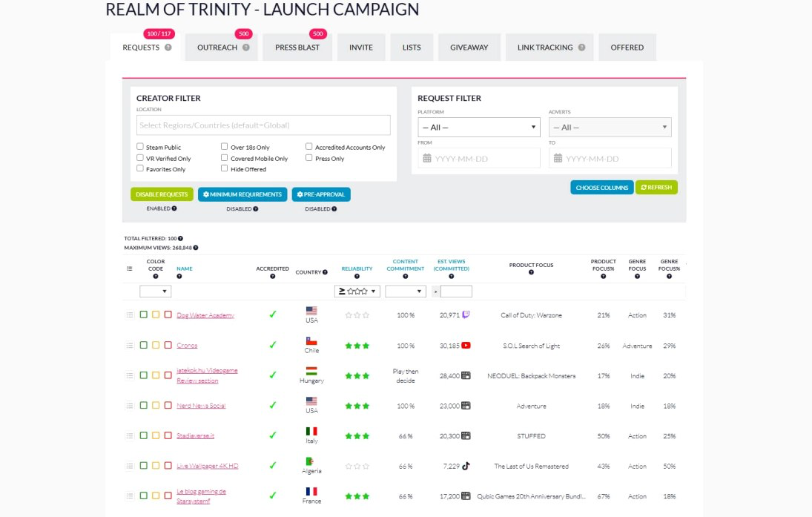Enable Accredited Accounts Only checkbox
Viewport: 812px width, 517px height.
(x=308, y=147)
